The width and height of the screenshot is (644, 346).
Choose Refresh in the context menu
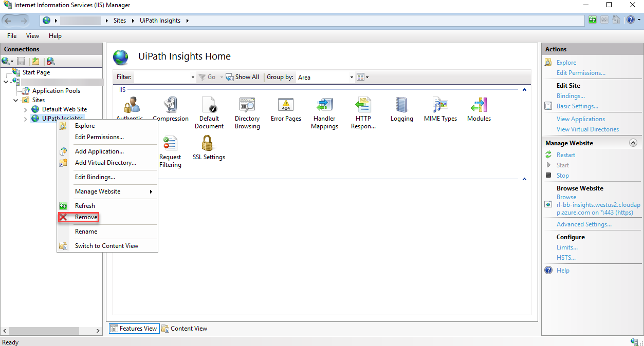107,206
